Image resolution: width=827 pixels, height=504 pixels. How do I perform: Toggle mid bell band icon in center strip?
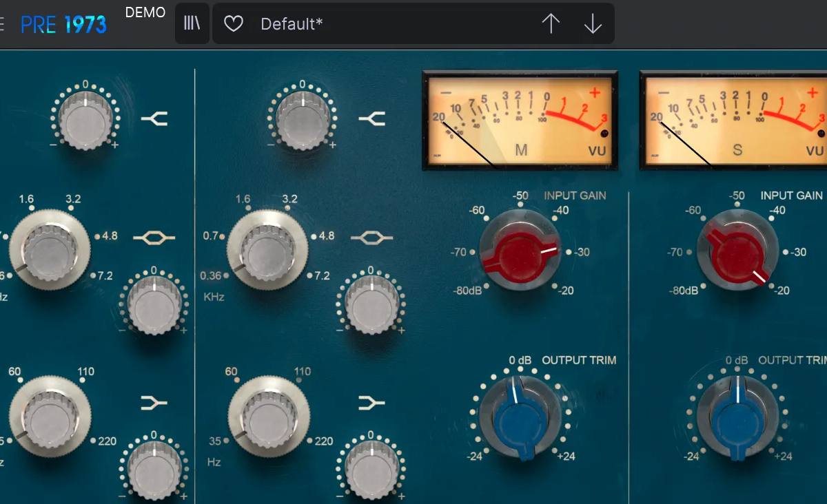[x=371, y=238]
